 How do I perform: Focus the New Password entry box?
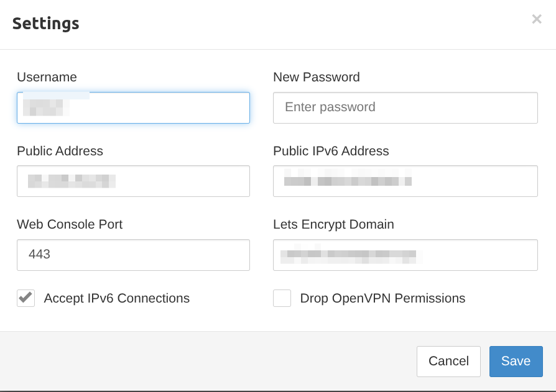click(x=405, y=107)
